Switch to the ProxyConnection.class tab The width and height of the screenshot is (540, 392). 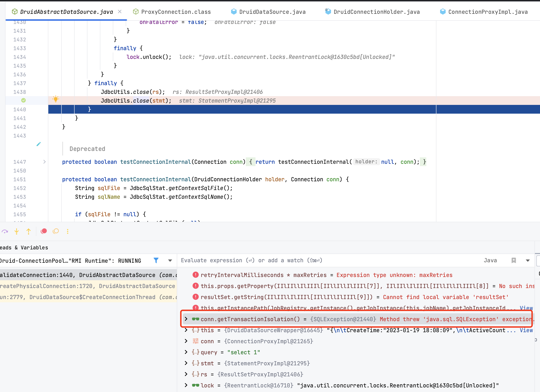176,12
